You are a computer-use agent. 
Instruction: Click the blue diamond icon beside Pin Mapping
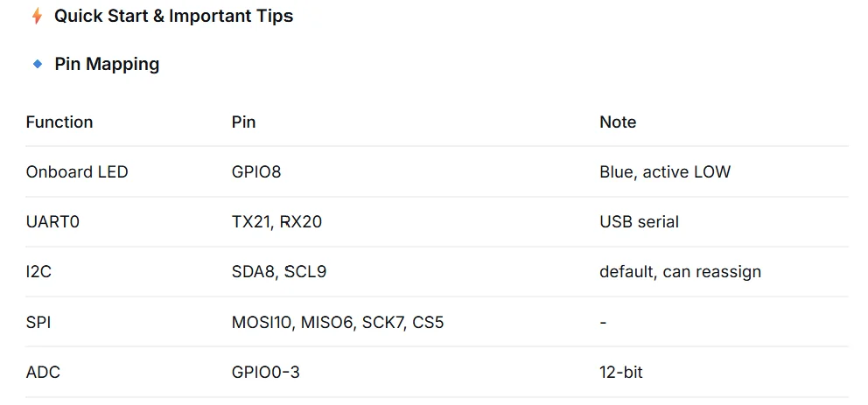(x=38, y=64)
